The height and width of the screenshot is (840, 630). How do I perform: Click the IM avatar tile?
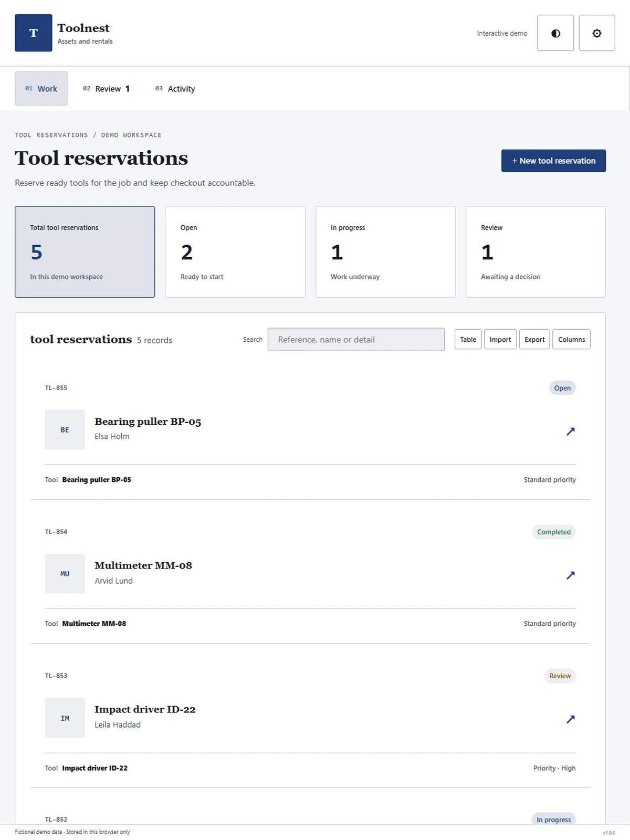tap(65, 718)
